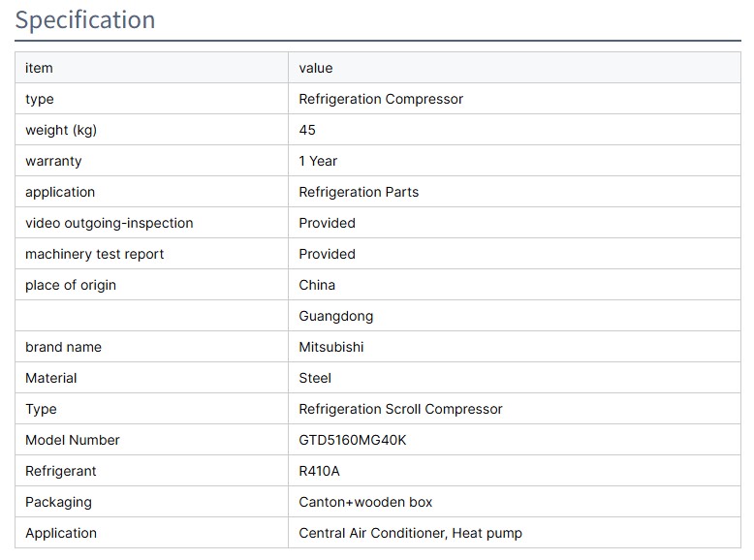
Task: Click the 'Refrigeration Compressor' type value
Action: (381, 99)
